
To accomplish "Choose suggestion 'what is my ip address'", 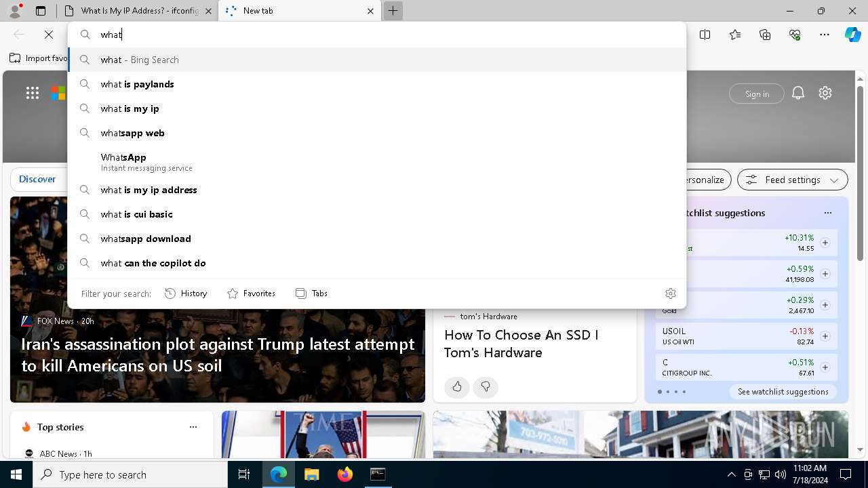I will 377,190.
